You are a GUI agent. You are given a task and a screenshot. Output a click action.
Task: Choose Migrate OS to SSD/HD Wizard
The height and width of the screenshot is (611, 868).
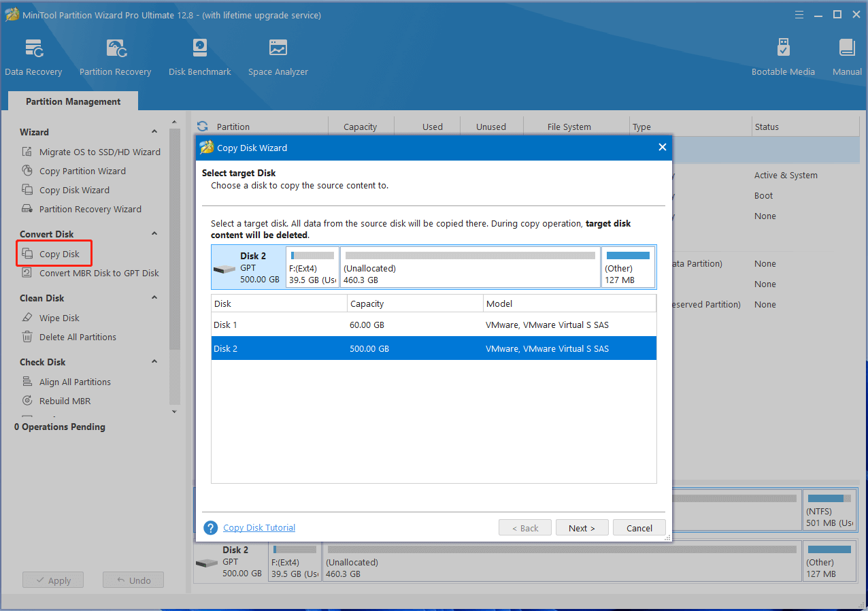coord(99,152)
